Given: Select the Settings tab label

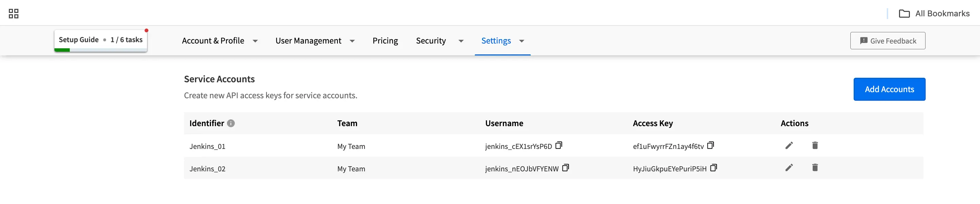Looking at the screenshot, I should [x=496, y=41].
